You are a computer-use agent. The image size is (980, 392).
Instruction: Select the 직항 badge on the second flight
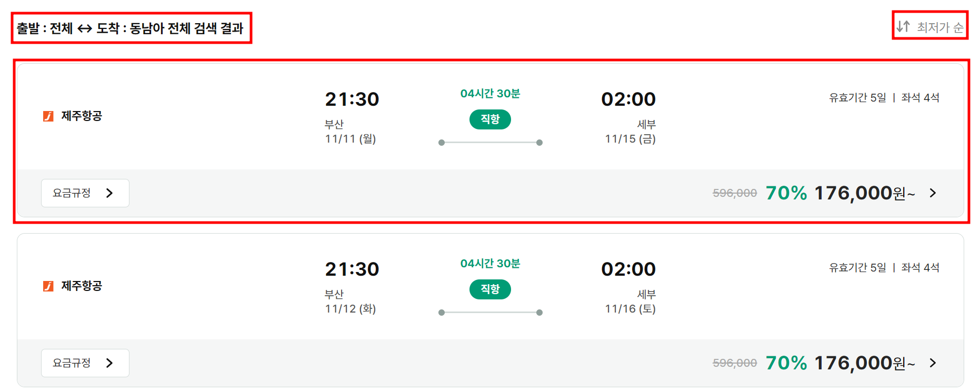coord(489,289)
